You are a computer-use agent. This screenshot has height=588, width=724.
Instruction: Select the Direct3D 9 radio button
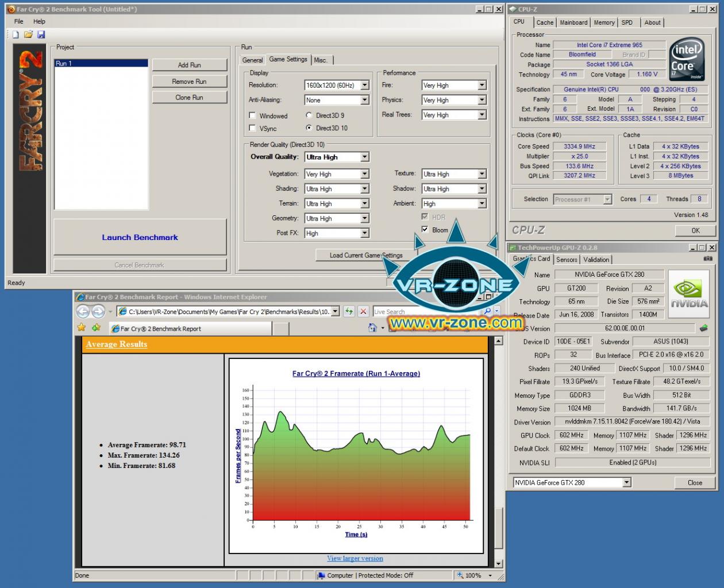309,115
